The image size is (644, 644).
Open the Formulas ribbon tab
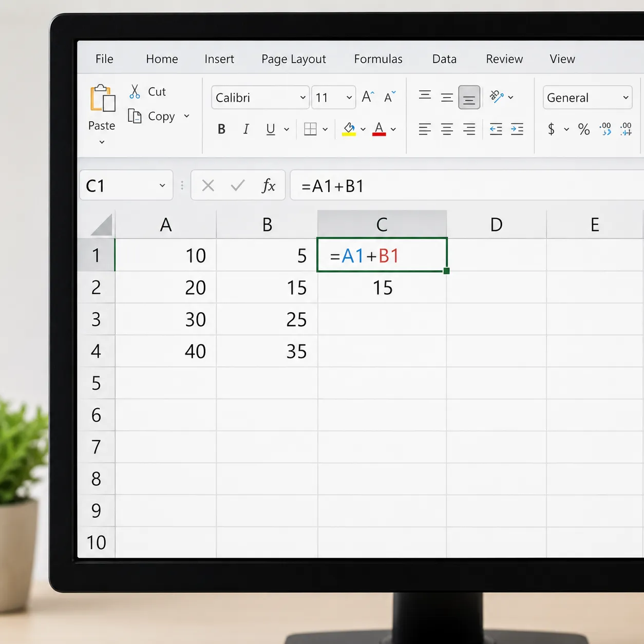[378, 59]
